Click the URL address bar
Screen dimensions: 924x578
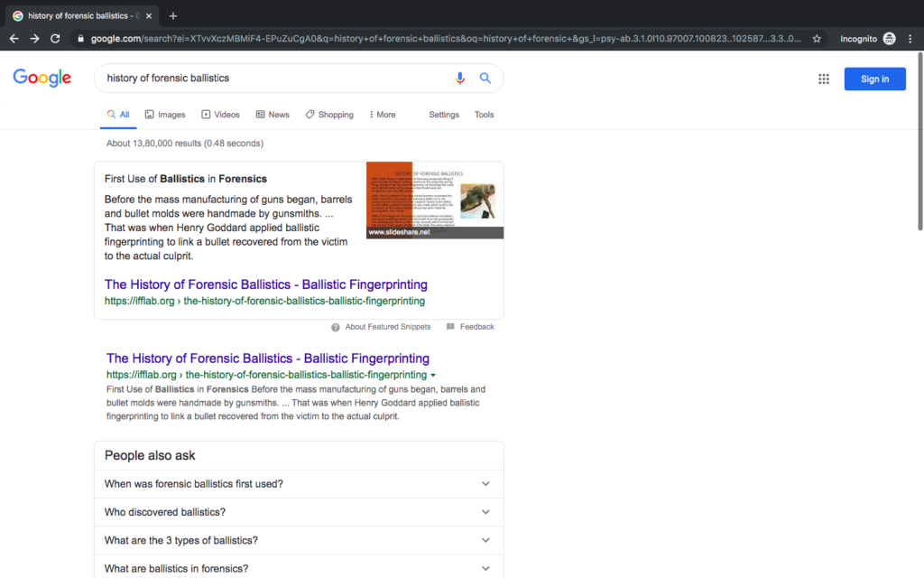pos(446,39)
